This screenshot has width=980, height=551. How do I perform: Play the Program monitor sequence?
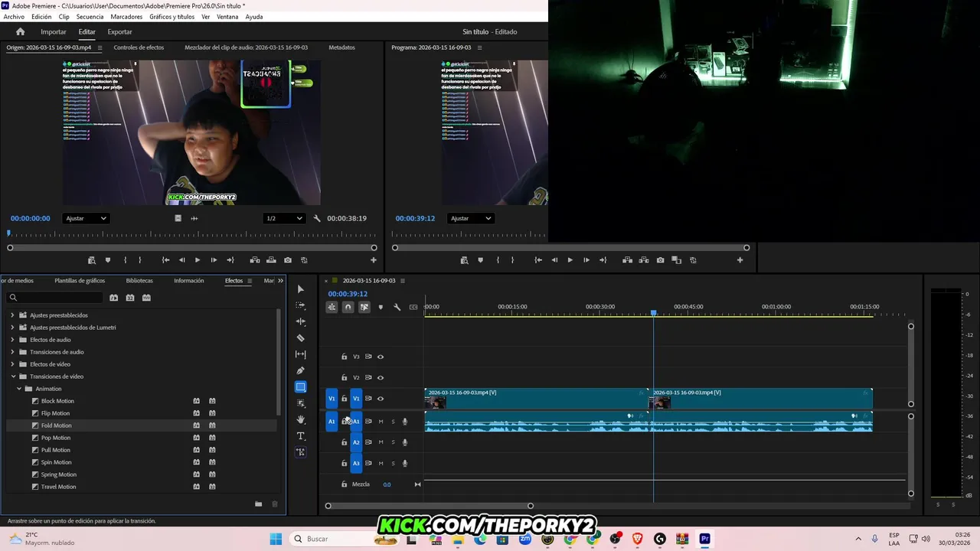pyautogui.click(x=570, y=260)
